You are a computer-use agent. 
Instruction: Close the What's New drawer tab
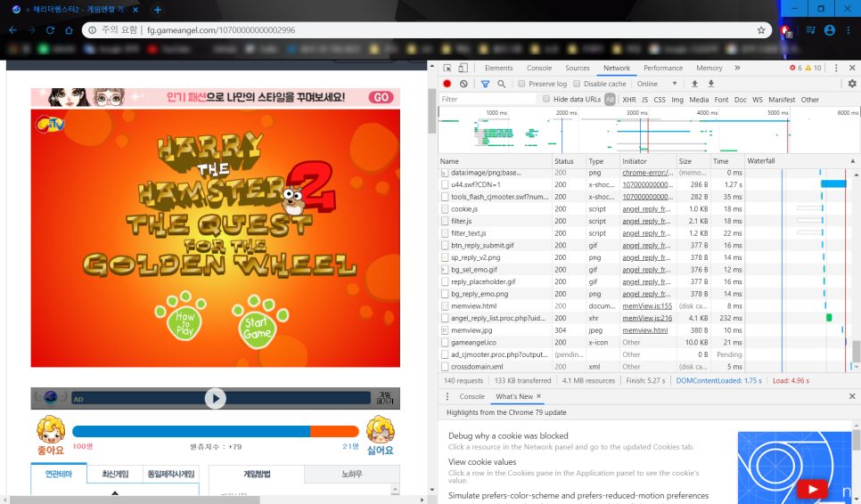(x=538, y=396)
